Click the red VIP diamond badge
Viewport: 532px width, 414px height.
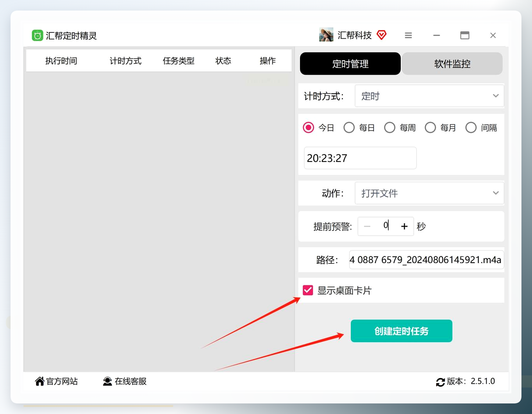pyautogui.click(x=382, y=35)
